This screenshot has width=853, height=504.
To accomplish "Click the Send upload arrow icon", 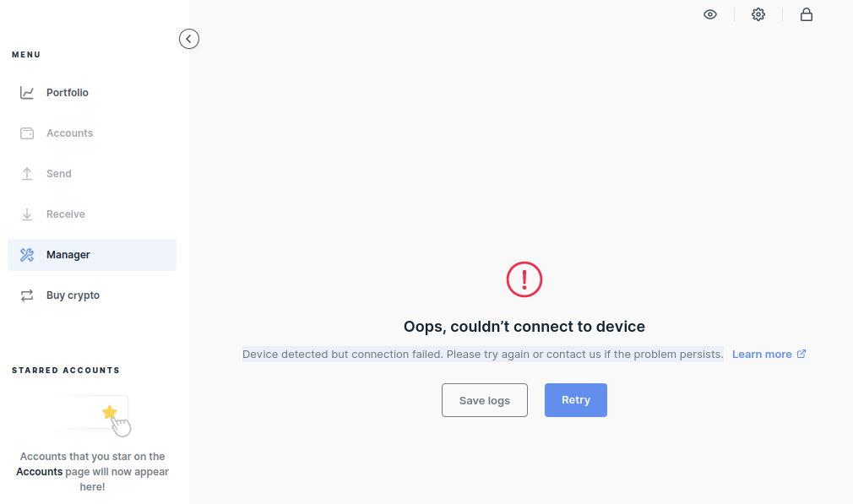I will pos(27,174).
